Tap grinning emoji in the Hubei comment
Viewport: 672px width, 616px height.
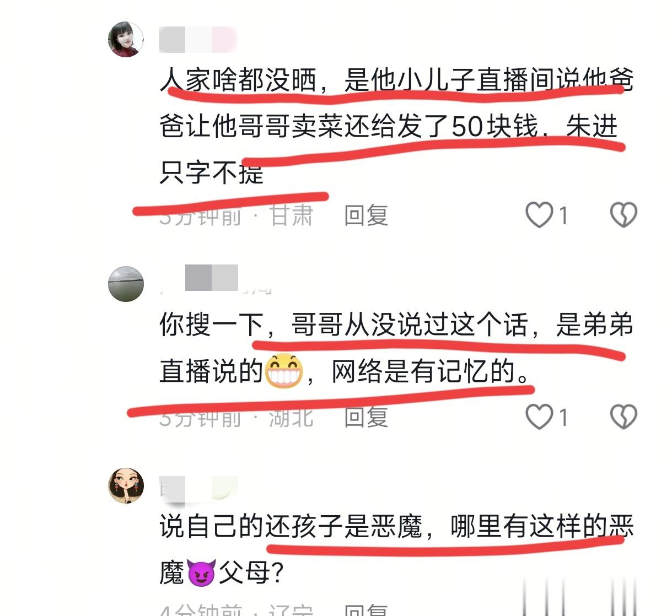click(x=284, y=371)
